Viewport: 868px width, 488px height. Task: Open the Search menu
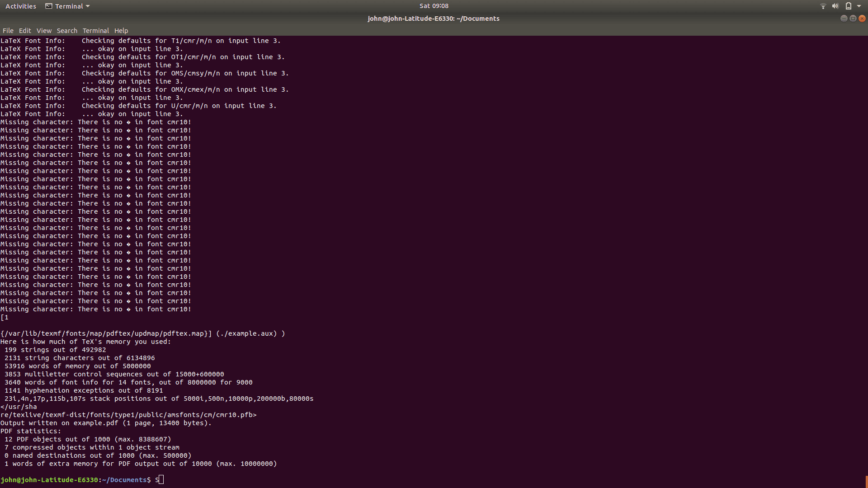click(x=67, y=31)
